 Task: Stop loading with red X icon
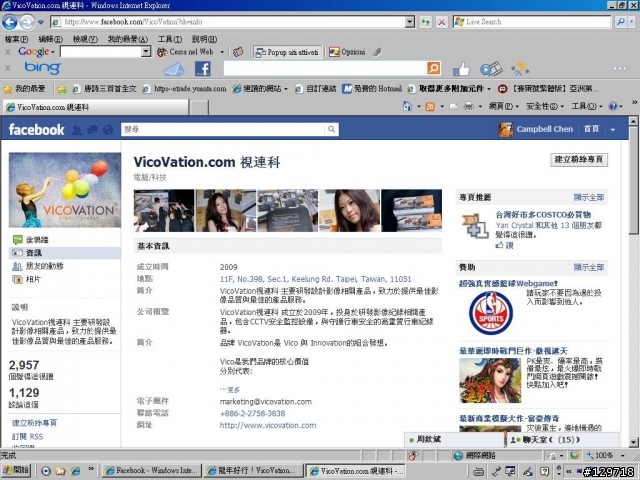pyautogui.click(x=441, y=22)
